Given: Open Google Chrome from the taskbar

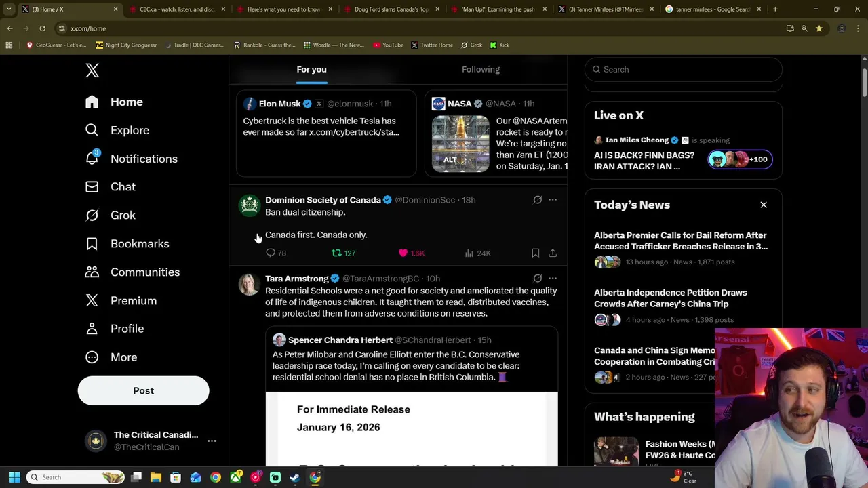Looking at the screenshot, I should (x=216, y=477).
